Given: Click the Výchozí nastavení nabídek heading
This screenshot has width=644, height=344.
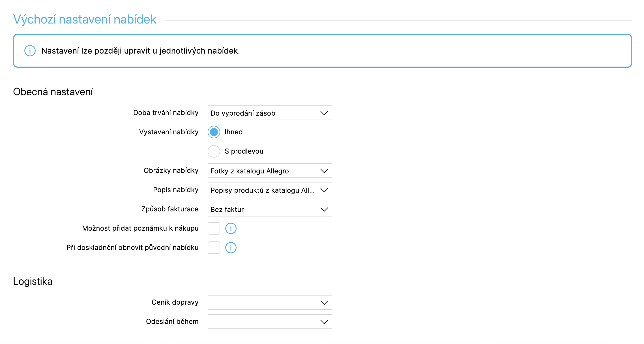Looking at the screenshot, I should click(x=85, y=20).
